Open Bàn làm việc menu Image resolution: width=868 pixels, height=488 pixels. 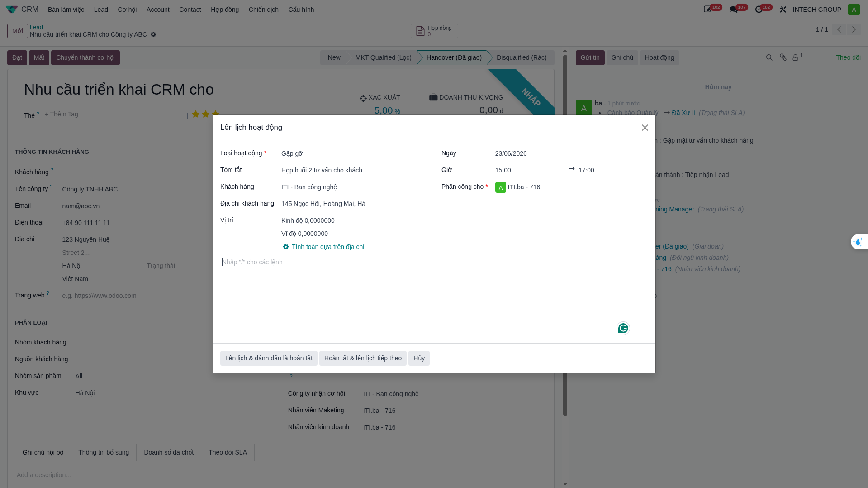66,10
